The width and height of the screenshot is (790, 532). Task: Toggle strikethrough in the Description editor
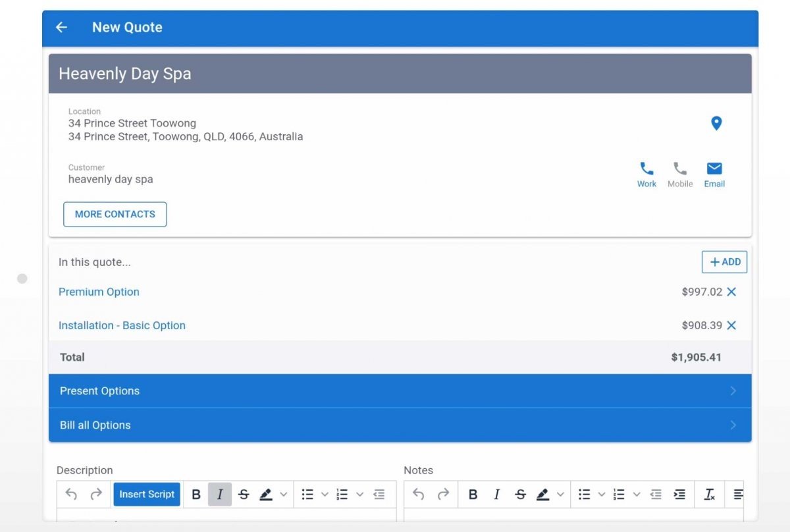[x=244, y=494]
